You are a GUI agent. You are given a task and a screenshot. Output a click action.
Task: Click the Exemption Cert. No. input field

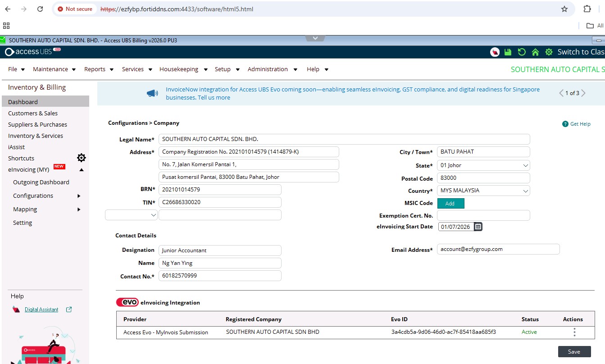point(483,215)
